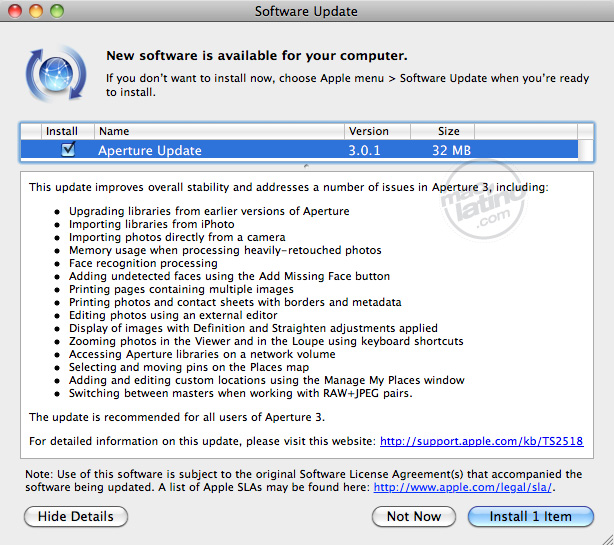This screenshot has height=545, width=614.
Task: Click 'New software is available for your computer.' heading
Action: 256,56
